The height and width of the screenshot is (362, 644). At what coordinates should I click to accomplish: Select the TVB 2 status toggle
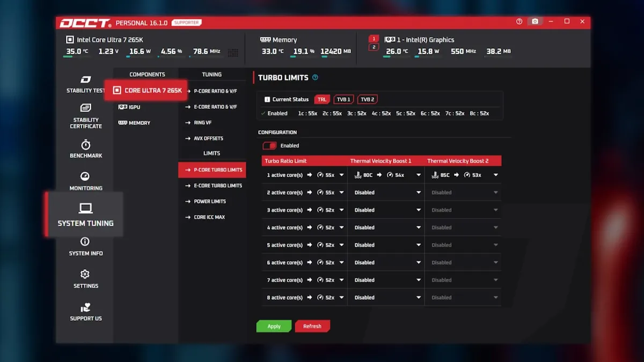point(367,99)
